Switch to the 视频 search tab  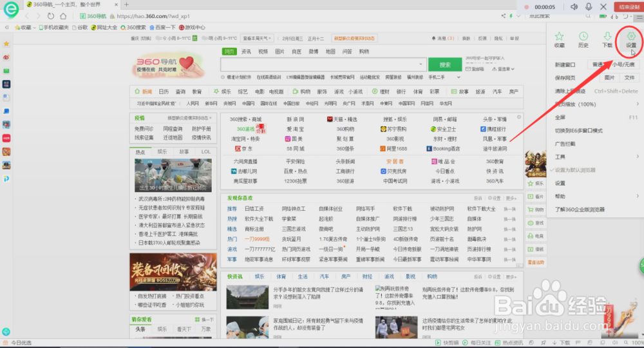[263, 52]
